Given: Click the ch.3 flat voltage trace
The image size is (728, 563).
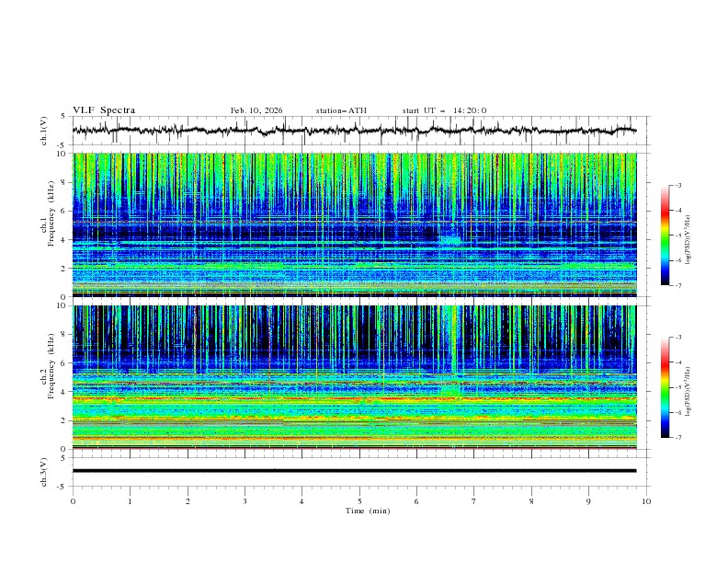Looking at the screenshot, I should click(354, 471).
